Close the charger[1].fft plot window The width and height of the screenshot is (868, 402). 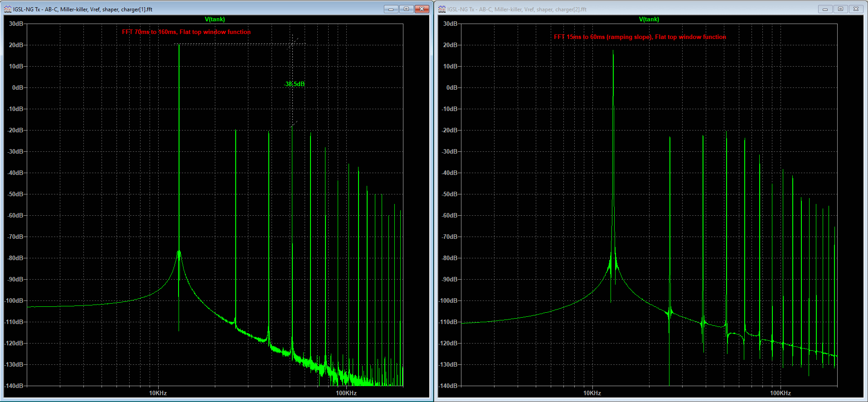[422, 9]
